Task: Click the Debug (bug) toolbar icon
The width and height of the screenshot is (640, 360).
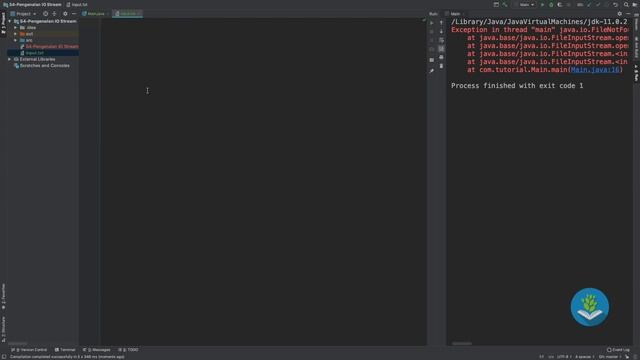Action: click(x=551, y=4)
